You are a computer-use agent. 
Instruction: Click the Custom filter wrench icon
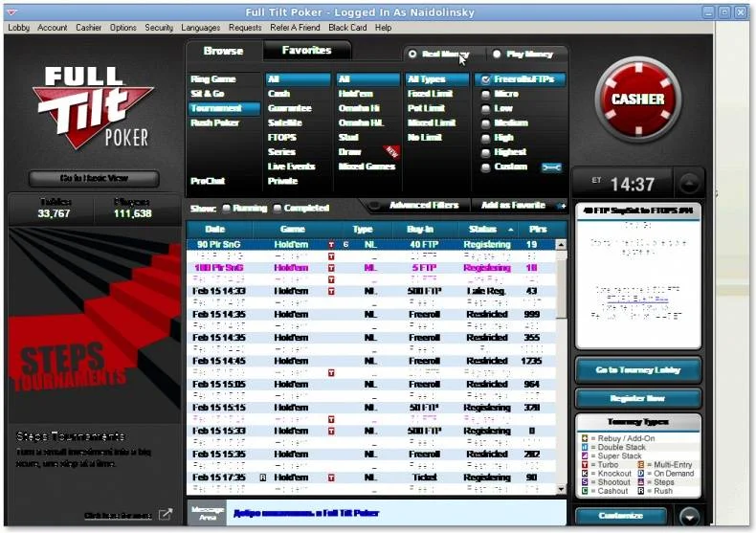pyautogui.click(x=551, y=167)
